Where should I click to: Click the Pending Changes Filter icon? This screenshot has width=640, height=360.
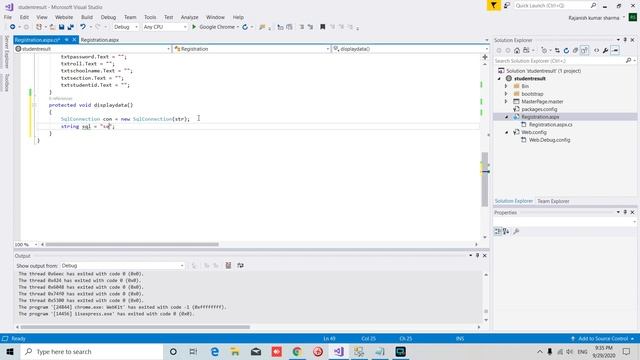tap(544, 50)
